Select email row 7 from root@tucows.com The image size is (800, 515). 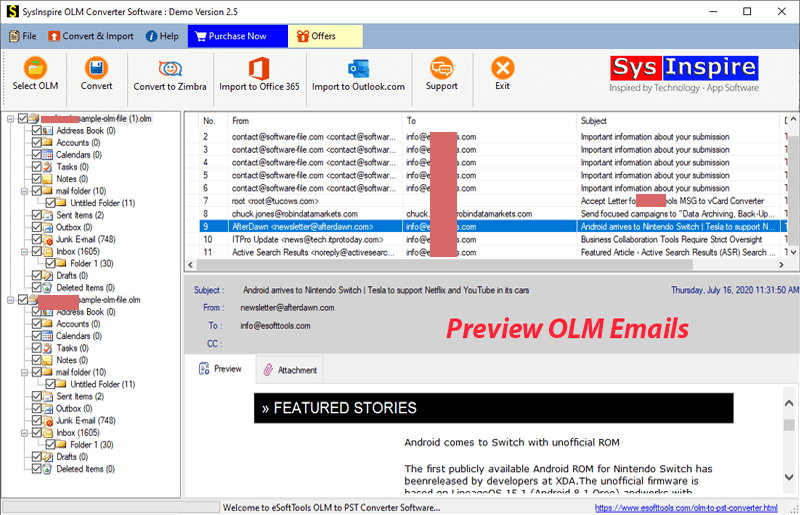pos(490,201)
